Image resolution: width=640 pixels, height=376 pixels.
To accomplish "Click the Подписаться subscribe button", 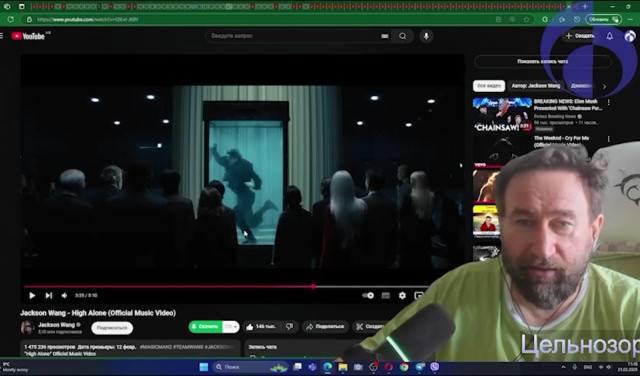I will coord(112,328).
